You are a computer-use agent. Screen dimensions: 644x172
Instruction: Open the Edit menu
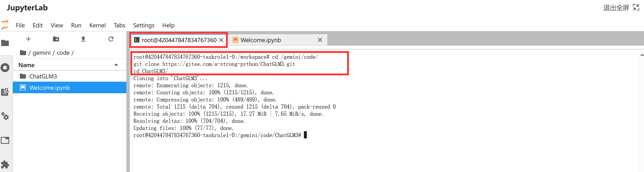click(38, 25)
